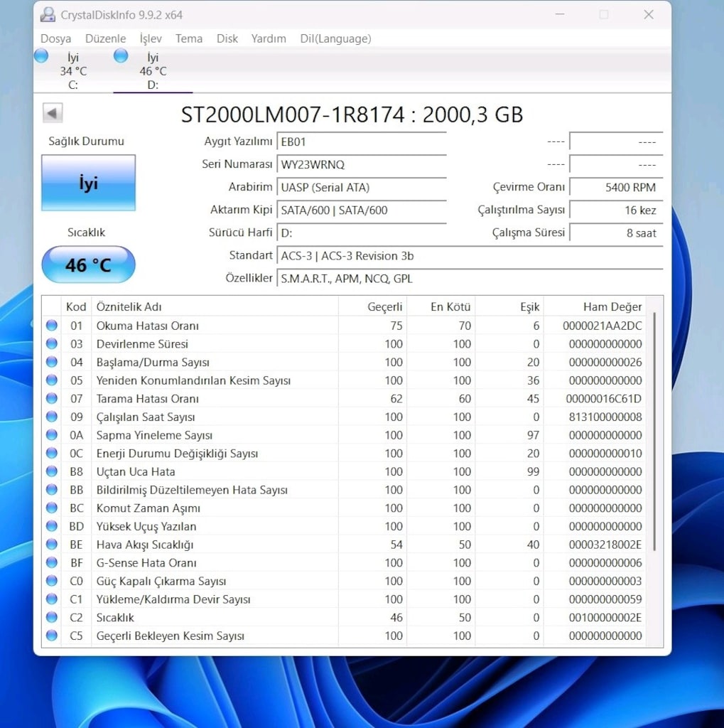Click the Kod column header

[75, 306]
